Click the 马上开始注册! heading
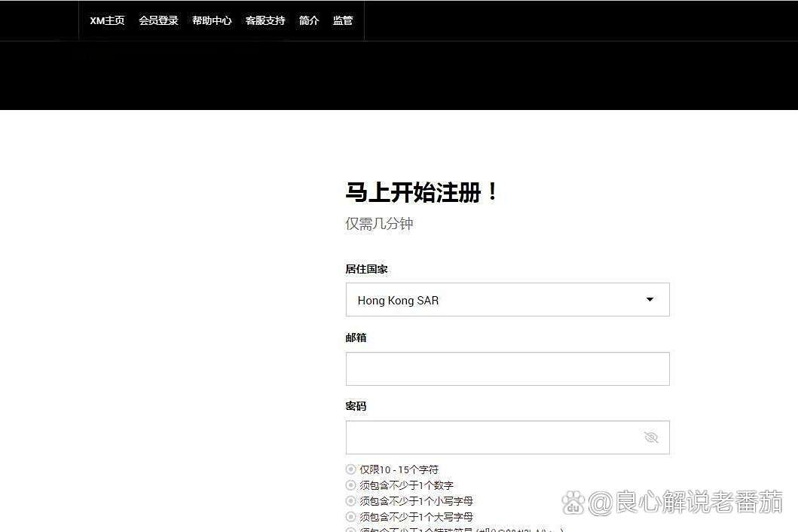 point(422,192)
